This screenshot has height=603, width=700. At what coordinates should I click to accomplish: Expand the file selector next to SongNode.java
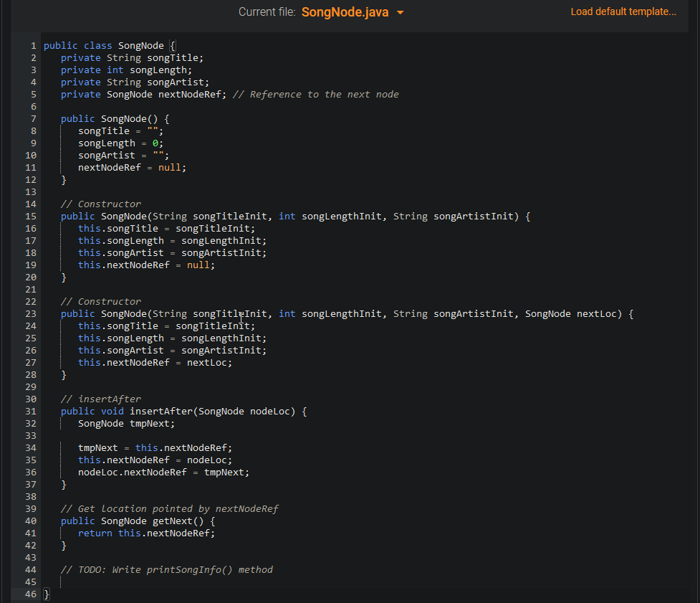click(x=401, y=12)
